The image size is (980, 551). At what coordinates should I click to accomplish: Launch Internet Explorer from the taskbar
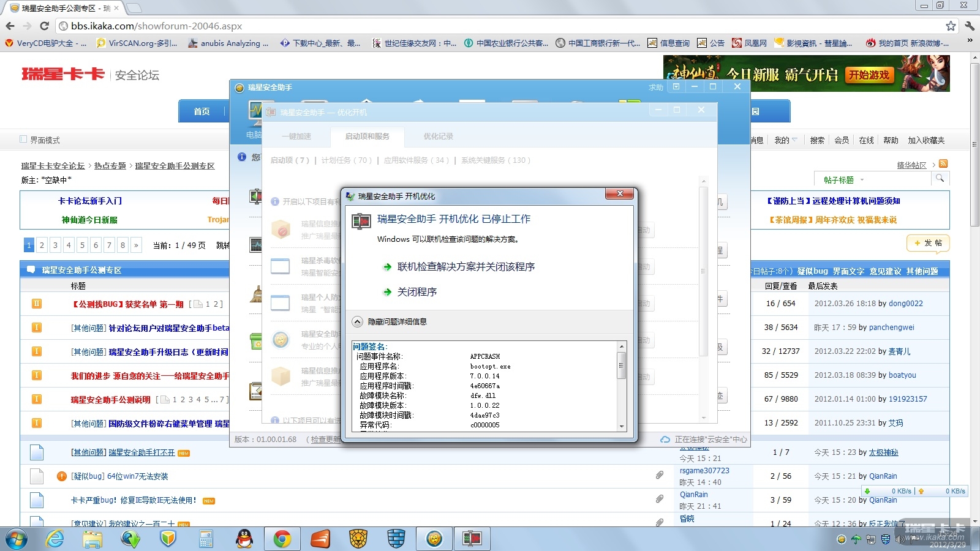click(x=55, y=539)
